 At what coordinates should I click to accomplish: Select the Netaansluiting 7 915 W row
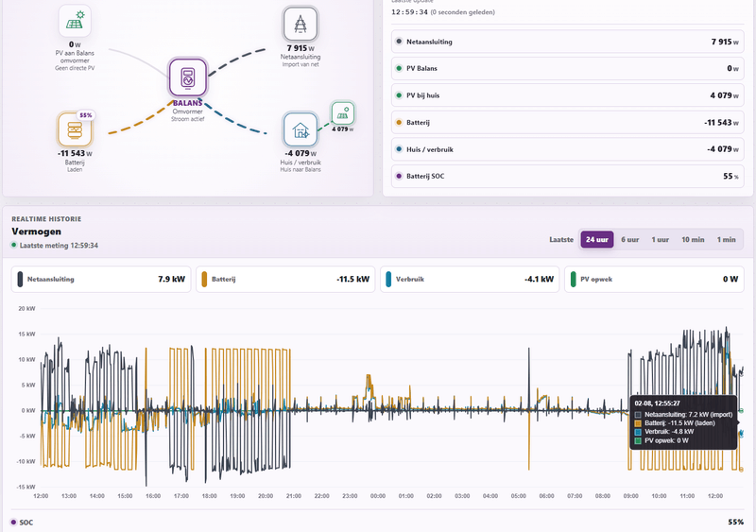click(568, 42)
